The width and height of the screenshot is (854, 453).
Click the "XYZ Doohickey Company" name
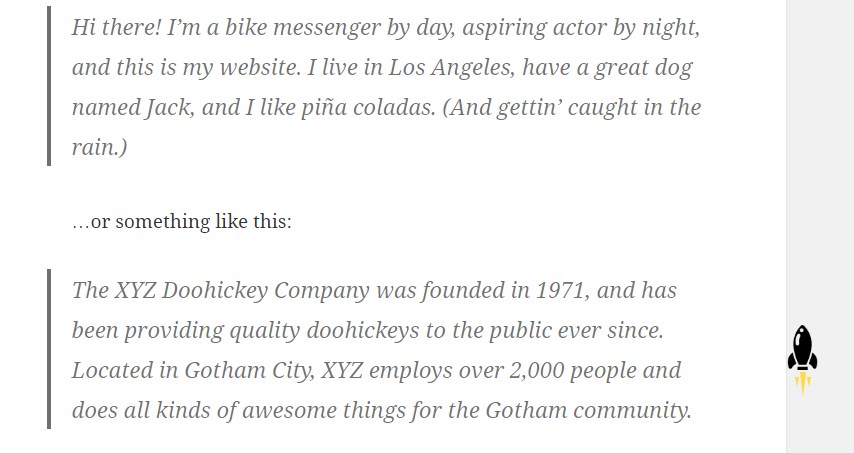click(242, 290)
